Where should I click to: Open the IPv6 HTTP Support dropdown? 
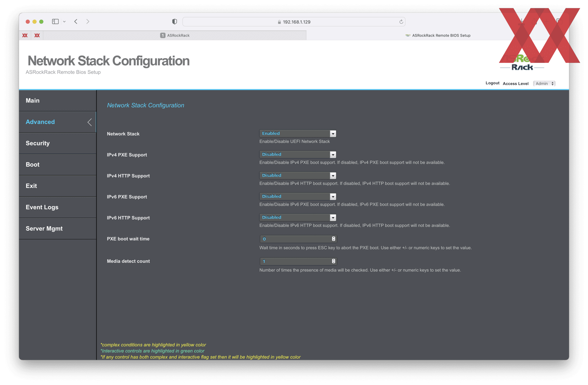pyautogui.click(x=298, y=218)
